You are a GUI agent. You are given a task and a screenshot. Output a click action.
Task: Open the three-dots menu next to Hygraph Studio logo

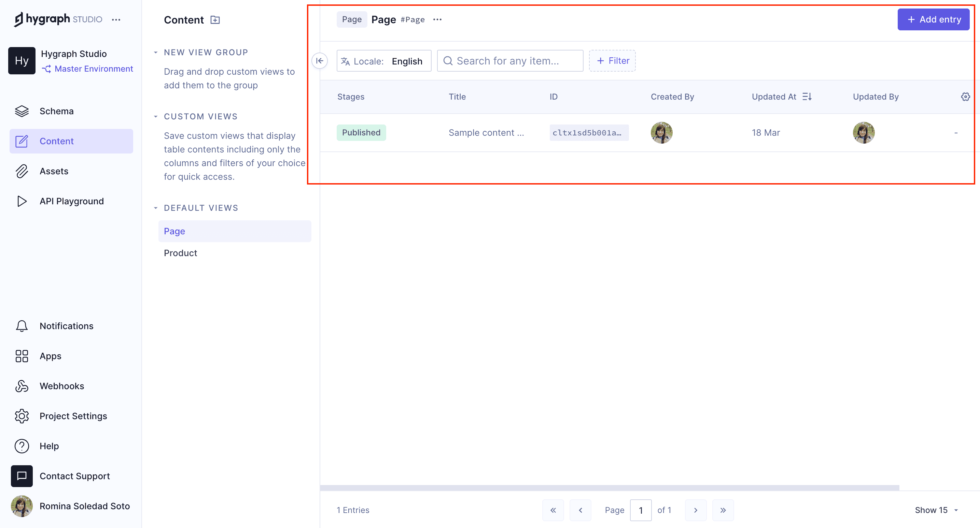(116, 20)
